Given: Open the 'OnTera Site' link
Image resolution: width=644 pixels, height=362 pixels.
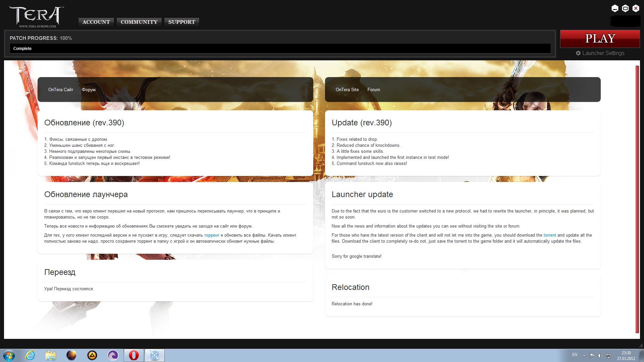Looking at the screenshot, I should point(347,89).
